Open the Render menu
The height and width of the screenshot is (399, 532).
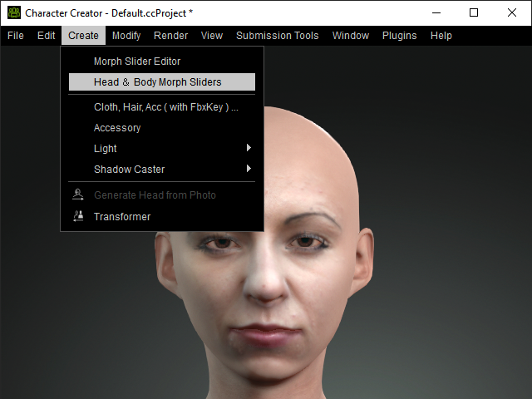tap(170, 36)
